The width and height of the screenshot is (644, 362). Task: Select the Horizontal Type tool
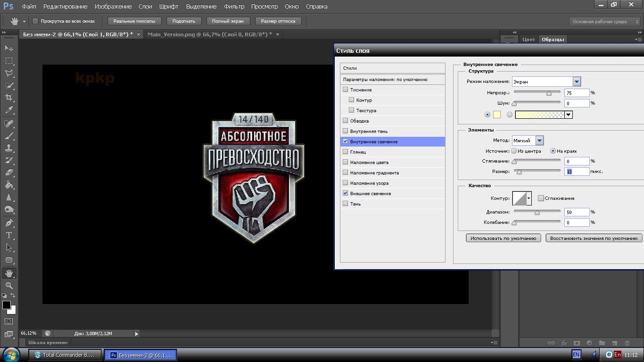click(9, 235)
